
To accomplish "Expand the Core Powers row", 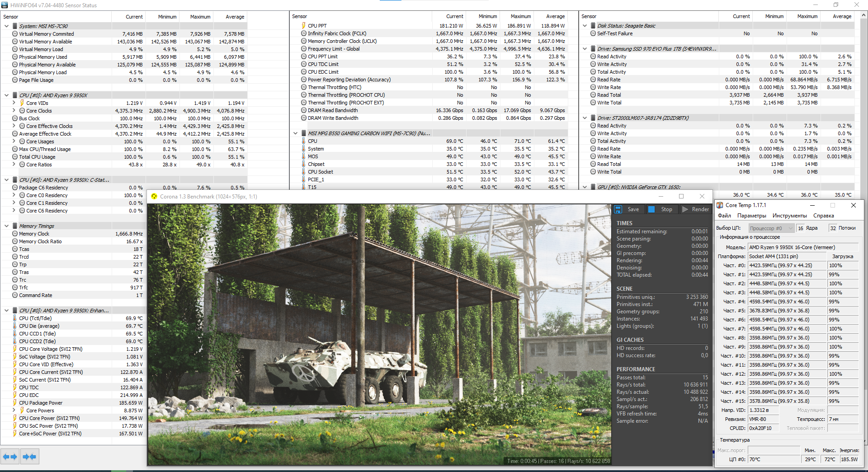I will pyautogui.click(x=14, y=411).
